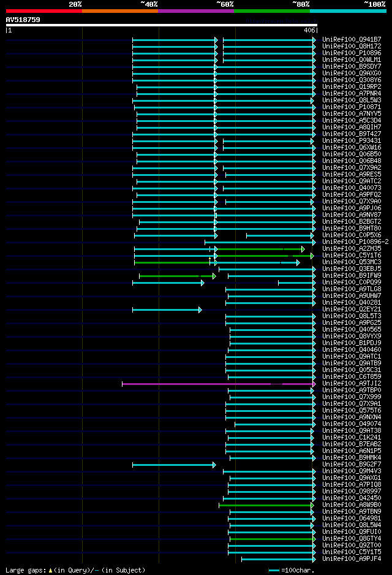Viewport: 392px width, 575px height.
Task: Click the green segment of B9IFW9 alignment
Action: pyautogui.click(x=177, y=276)
